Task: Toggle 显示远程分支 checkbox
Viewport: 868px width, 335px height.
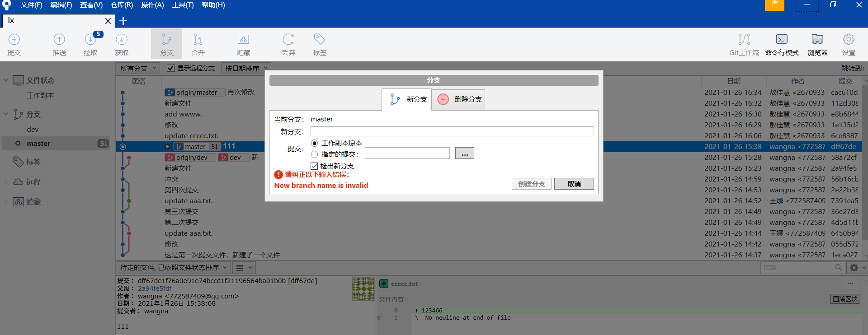Action: [x=171, y=68]
